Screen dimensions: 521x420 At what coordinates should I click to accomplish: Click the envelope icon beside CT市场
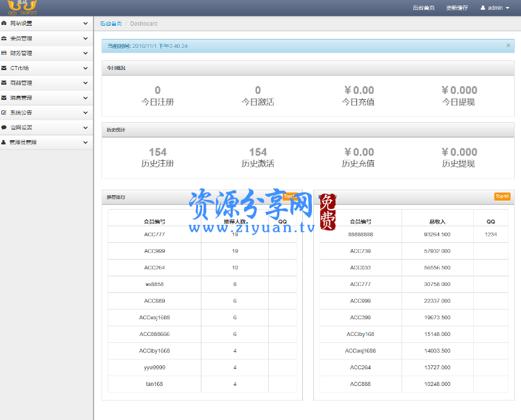click(4, 68)
